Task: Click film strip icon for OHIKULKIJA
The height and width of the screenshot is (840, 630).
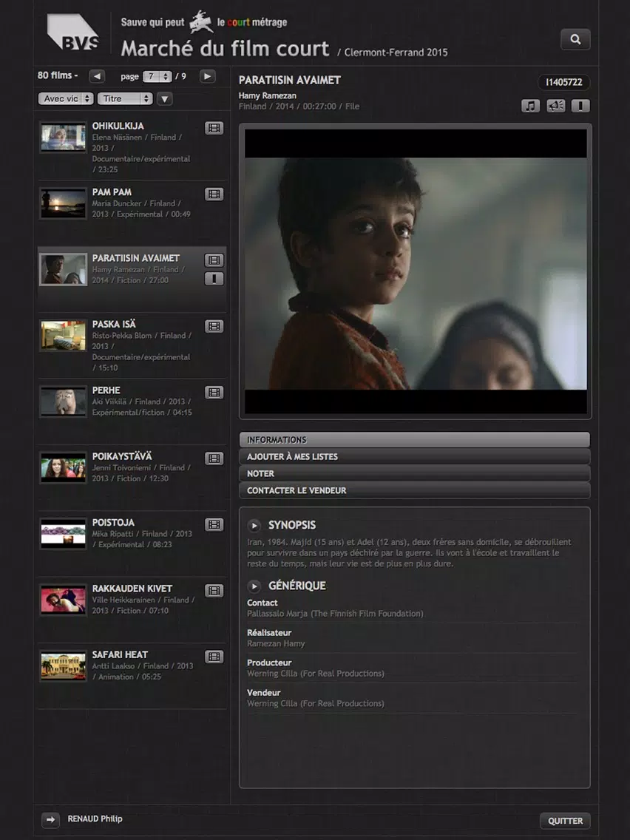Action: pyautogui.click(x=214, y=128)
